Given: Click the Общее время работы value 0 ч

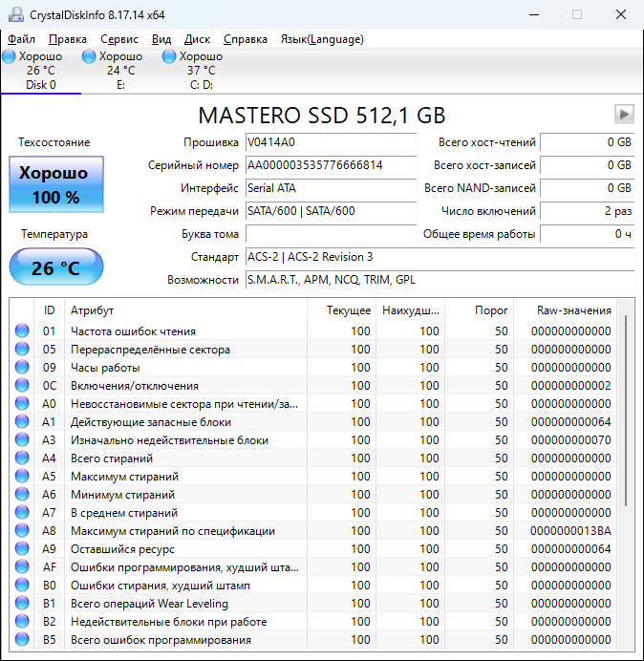Looking at the screenshot, I should click(587, 234).
